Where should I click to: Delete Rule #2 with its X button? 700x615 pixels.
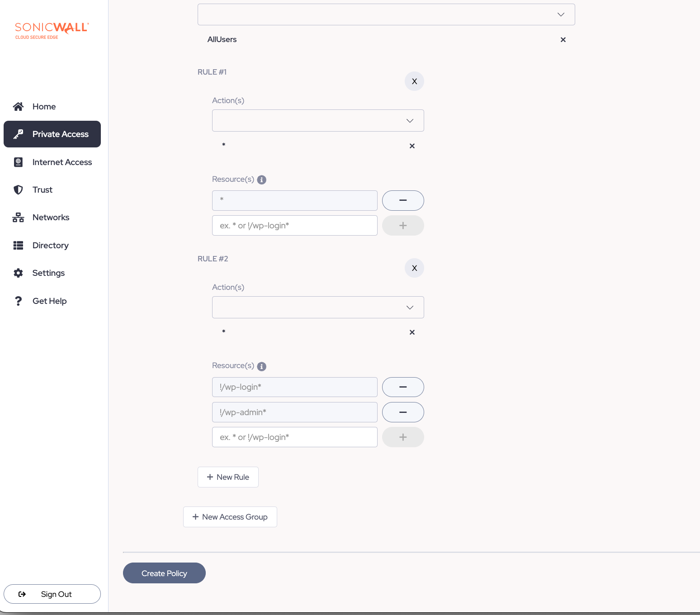[x=414, y=268]
